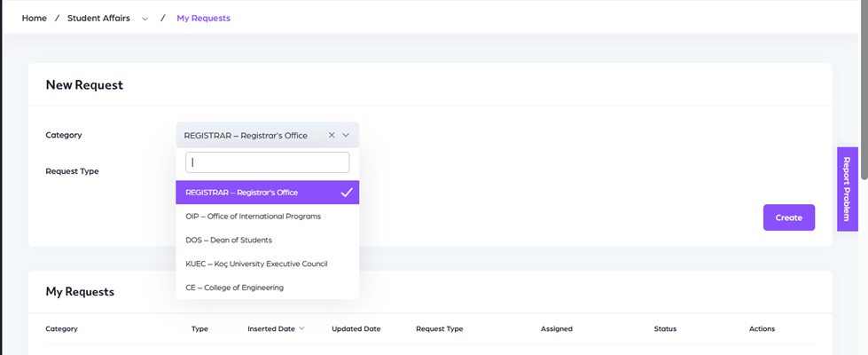Select OIP – Office of International Programs
The image size is (868, 355).
[254, 216]
